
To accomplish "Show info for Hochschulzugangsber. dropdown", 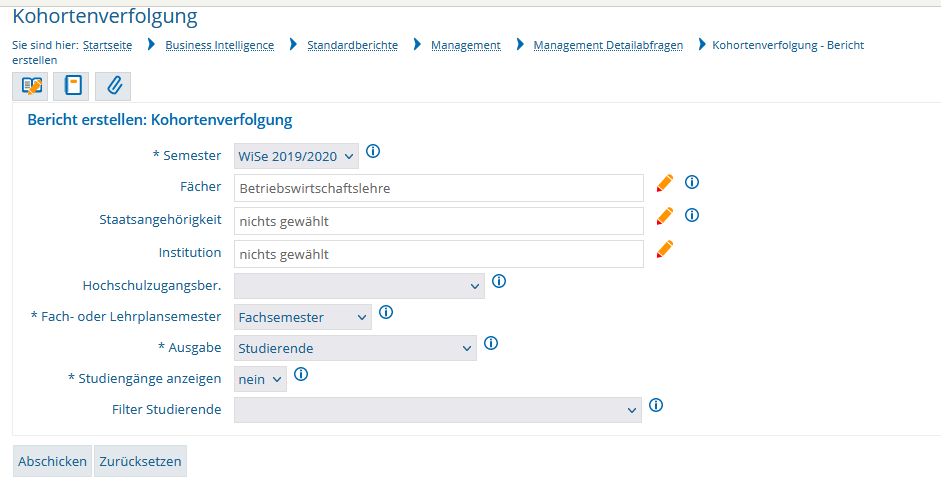I will 499,282.
